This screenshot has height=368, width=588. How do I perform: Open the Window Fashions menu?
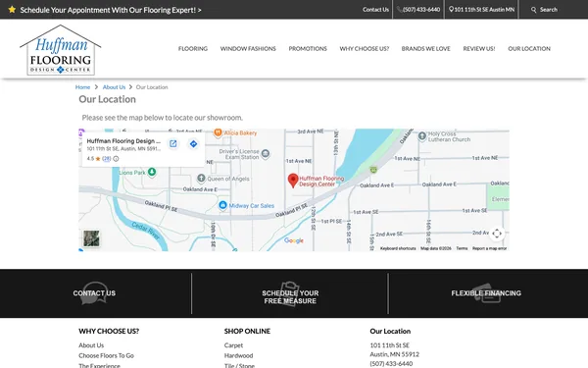[x=248, y=48]
